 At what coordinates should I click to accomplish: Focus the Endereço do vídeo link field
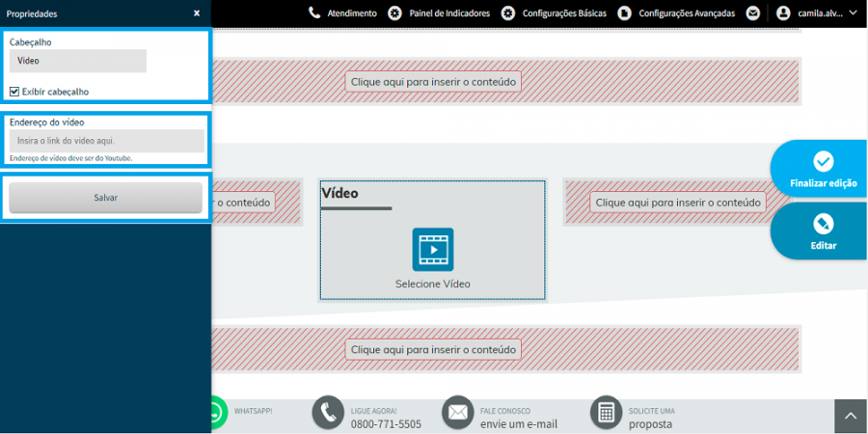click(x=106, y=141)
